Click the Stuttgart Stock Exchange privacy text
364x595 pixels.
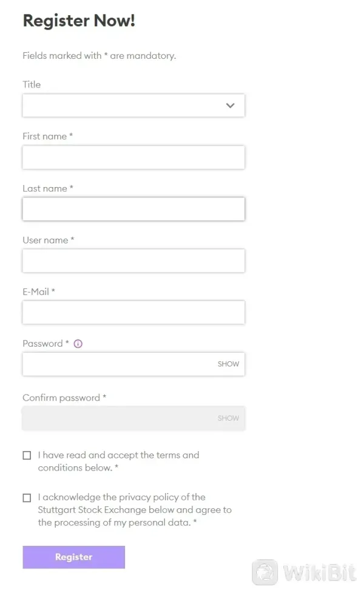[135, 510]
